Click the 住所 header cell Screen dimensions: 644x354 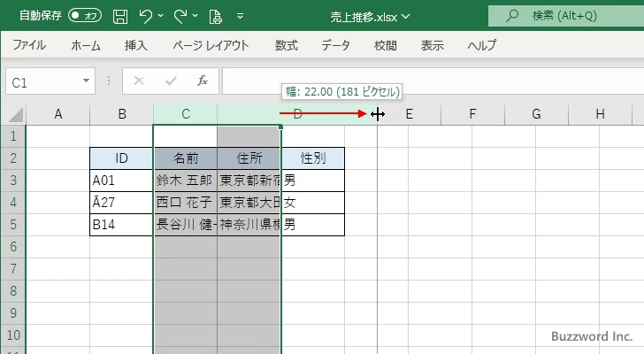click(x=249, y=158)
